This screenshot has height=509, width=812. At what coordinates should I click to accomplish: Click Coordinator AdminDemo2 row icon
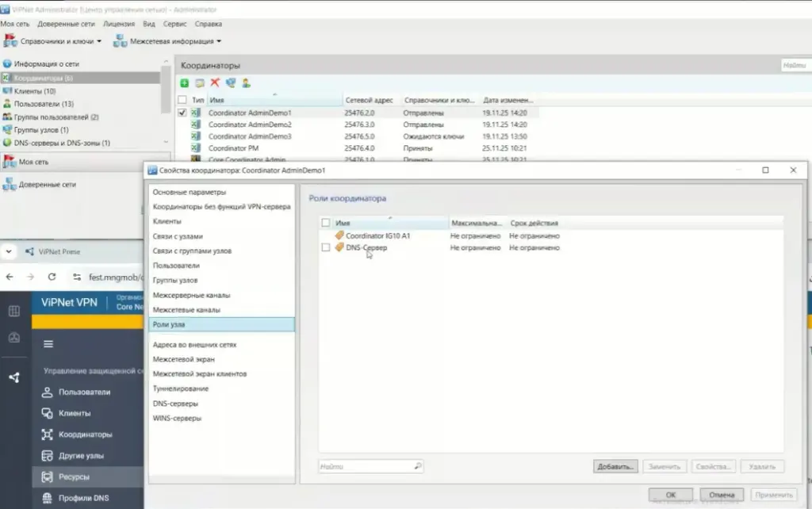tap(195, 124)
